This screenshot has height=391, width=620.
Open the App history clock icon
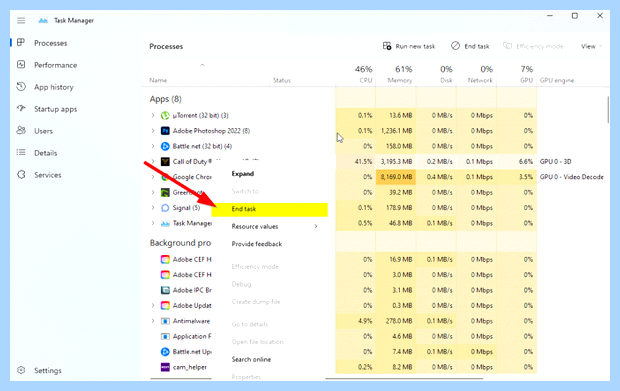[21, 87]
